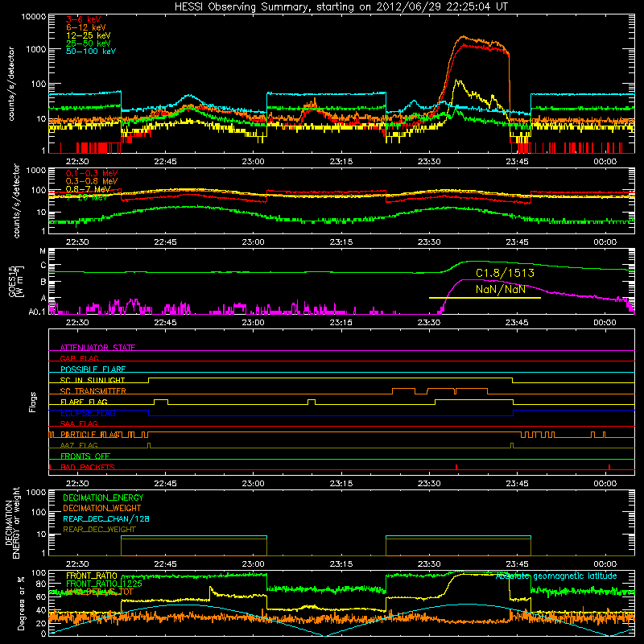The image size is (644, 644).
Task: Select the yellow 'FRONT_RATIO' legend label
Action: 92,576
